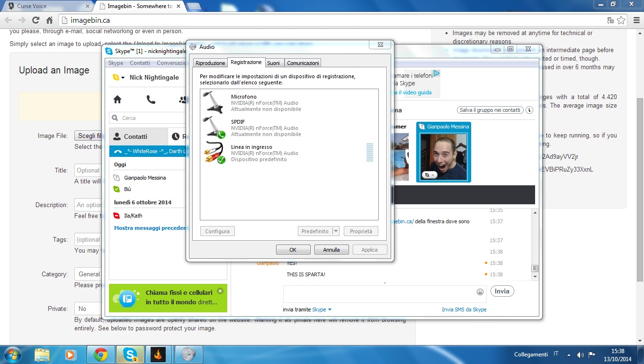644x364 pixels.
Task: Reload the Chrome page
Action: (x=36, y=20)
